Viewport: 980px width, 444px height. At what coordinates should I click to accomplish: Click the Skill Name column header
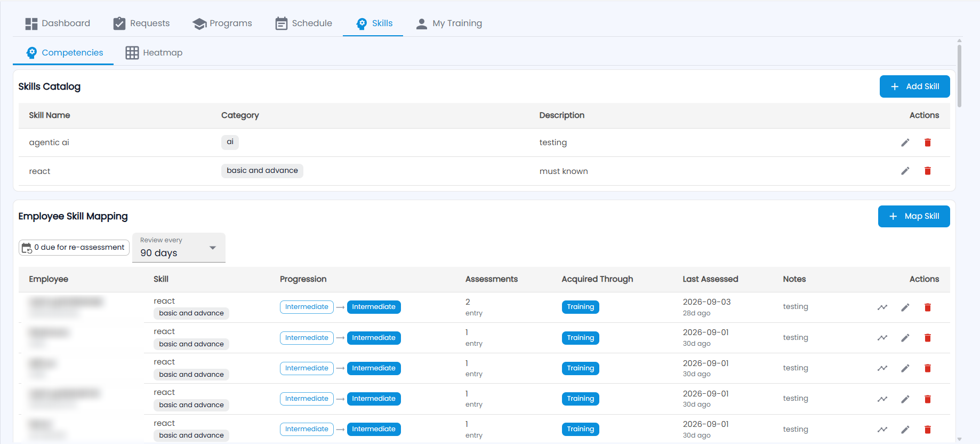[x=50, y=115]
